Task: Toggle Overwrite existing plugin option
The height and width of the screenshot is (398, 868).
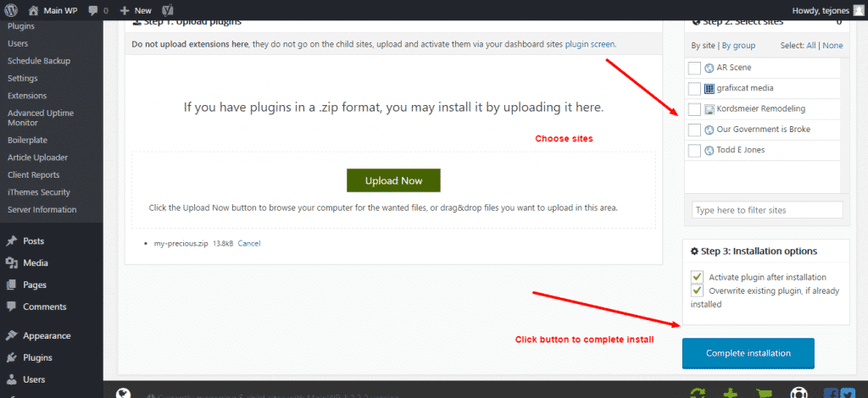Action: (x=697, y=290)
